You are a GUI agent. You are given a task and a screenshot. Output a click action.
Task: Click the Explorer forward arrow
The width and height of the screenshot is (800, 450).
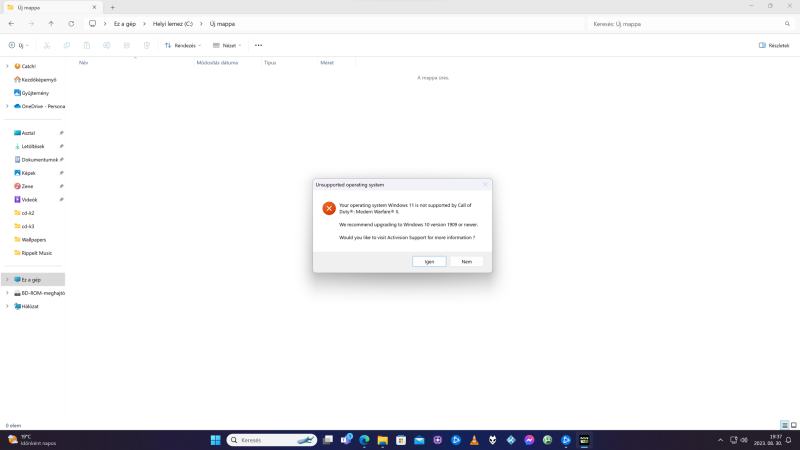click(31, 23)
